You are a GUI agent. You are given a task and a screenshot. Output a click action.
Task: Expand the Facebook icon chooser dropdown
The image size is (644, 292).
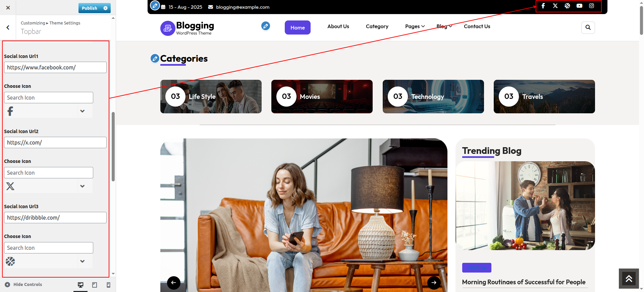pos(82,111)
